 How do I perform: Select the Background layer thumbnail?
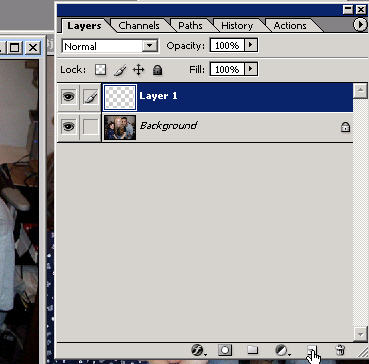(x=120, y=127)
